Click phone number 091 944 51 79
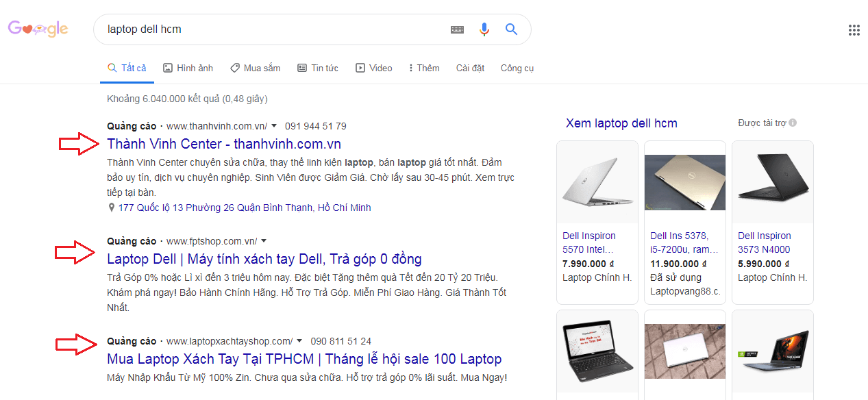Viewport: 868px width, 400px height. pyautogui.click(x=316, y=126)
